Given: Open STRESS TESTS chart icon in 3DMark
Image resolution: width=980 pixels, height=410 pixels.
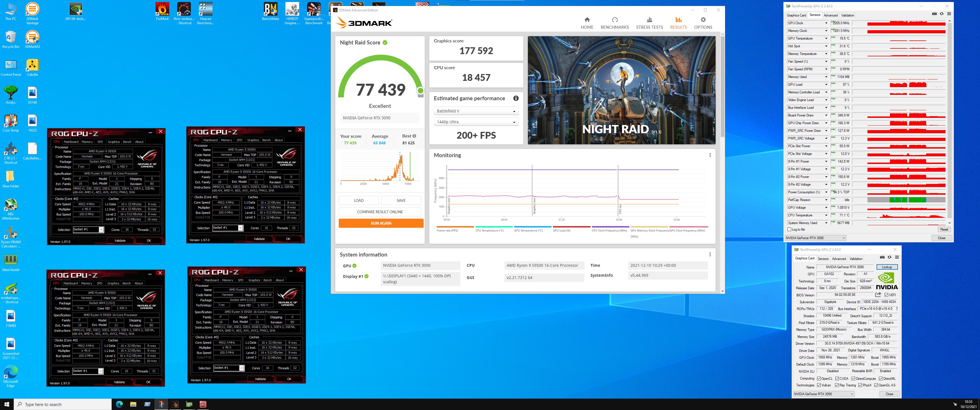Looking at the screenshot, I should tap(649, 20).
